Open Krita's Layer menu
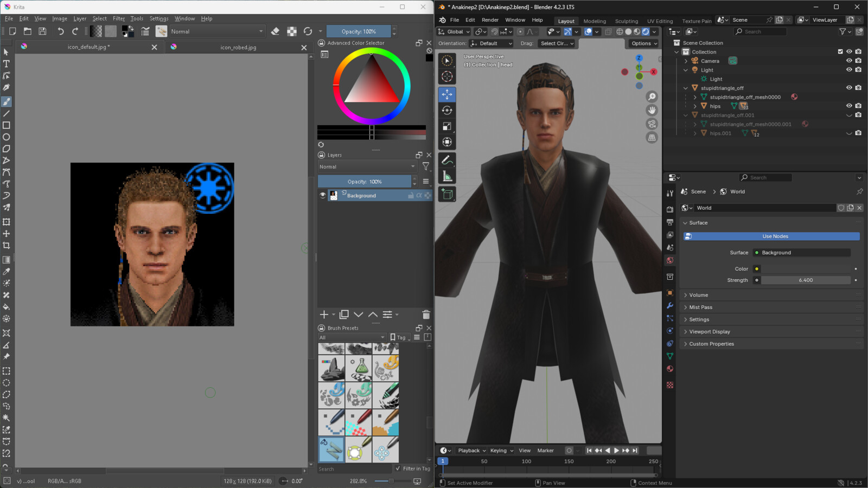The height and width of the screenshot is (488, 868). 80,18
